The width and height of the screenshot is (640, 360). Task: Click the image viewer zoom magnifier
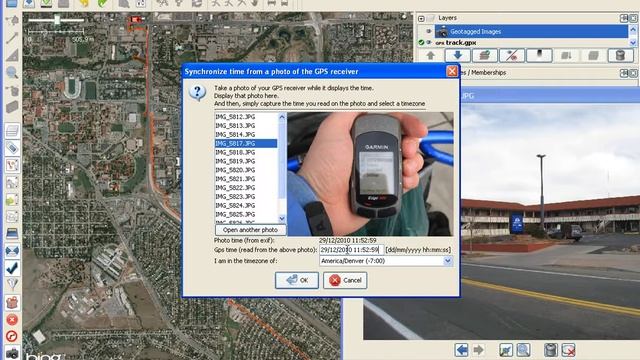click(523, 350)
